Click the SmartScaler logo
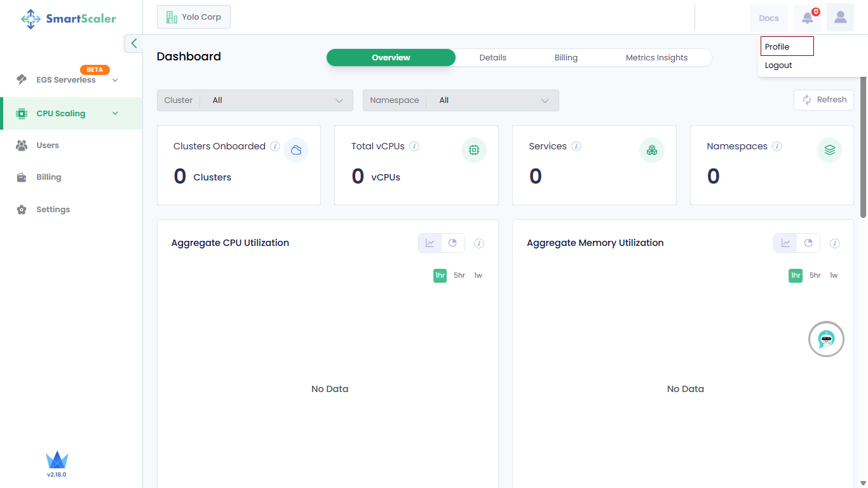This screenshot has width=868, height=488. pos(69,19)
